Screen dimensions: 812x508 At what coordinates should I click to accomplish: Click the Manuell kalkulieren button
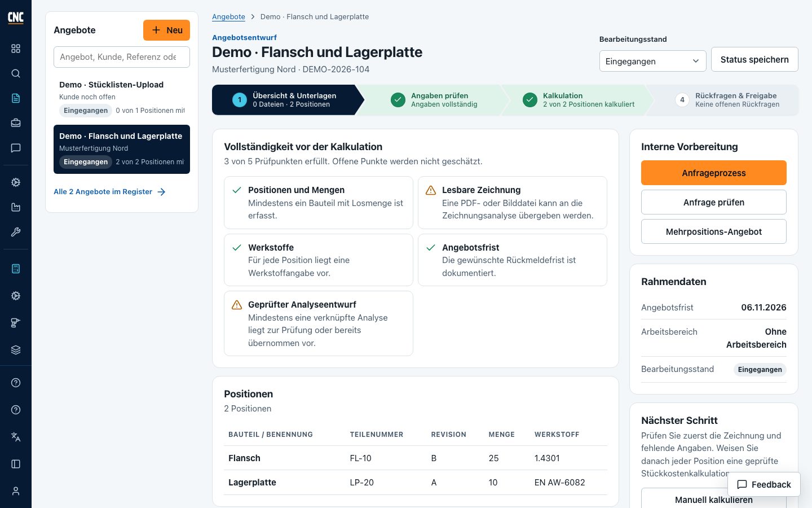click(x=713, y=500)
